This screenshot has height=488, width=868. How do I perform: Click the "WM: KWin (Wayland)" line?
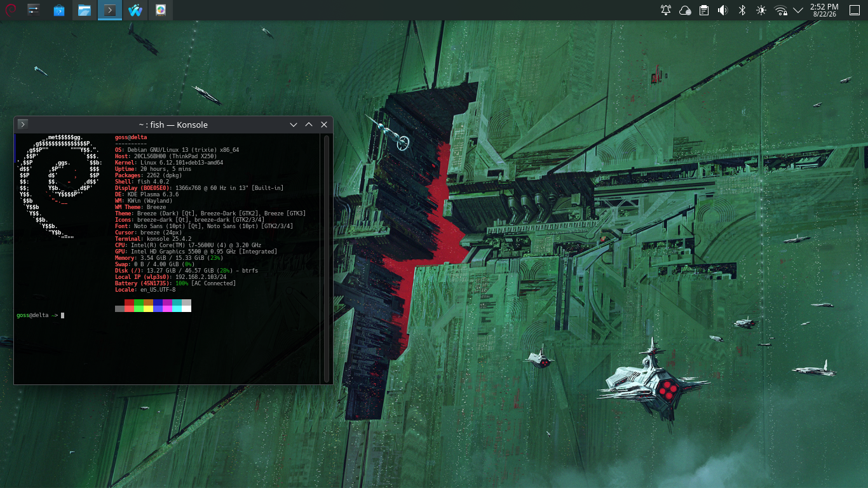pos(144,201)
